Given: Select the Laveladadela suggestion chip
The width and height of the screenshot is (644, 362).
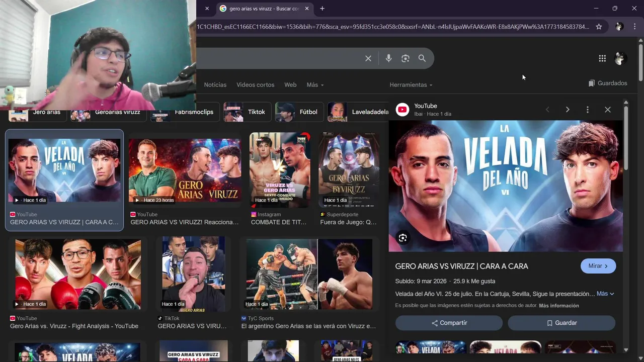Looking at the screenshot, I should pos(359,112).
